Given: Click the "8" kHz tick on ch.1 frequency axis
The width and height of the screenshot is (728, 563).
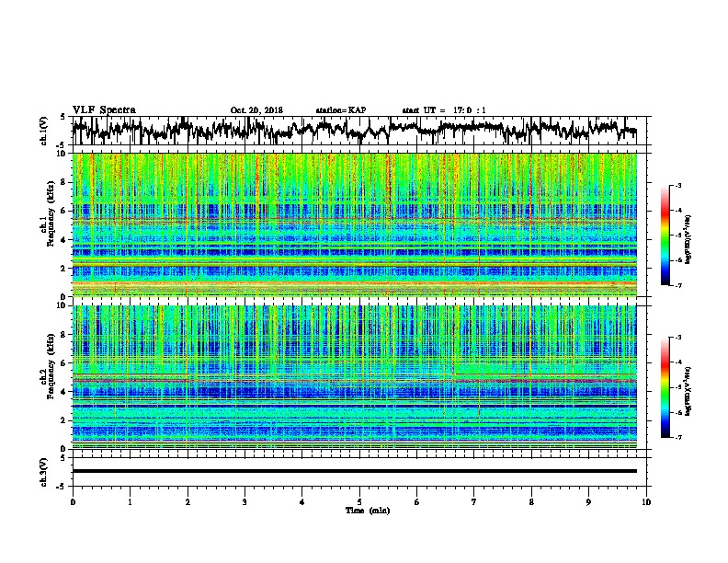Looking at the screenshot, I should (x=64, y=182).
